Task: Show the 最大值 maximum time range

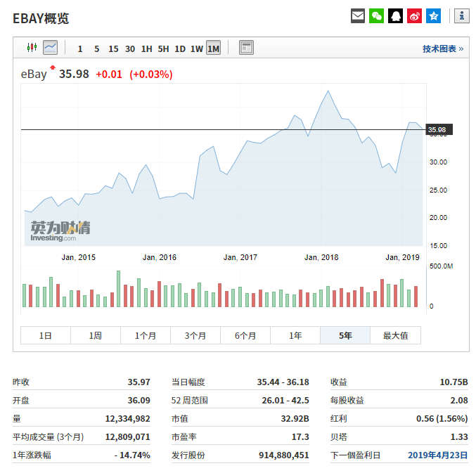Action: coord(396,335)
